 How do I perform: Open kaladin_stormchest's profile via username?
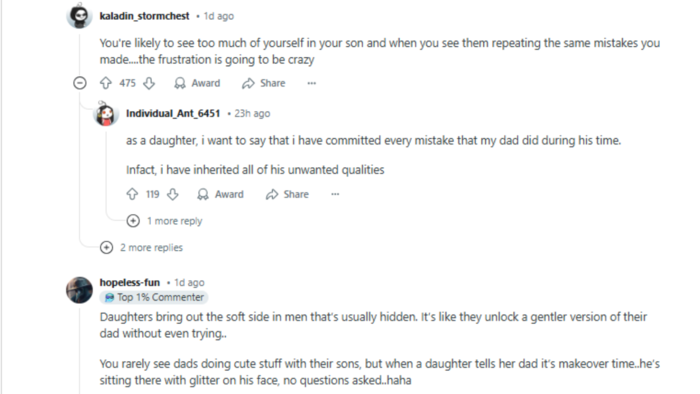click(144, 16)
